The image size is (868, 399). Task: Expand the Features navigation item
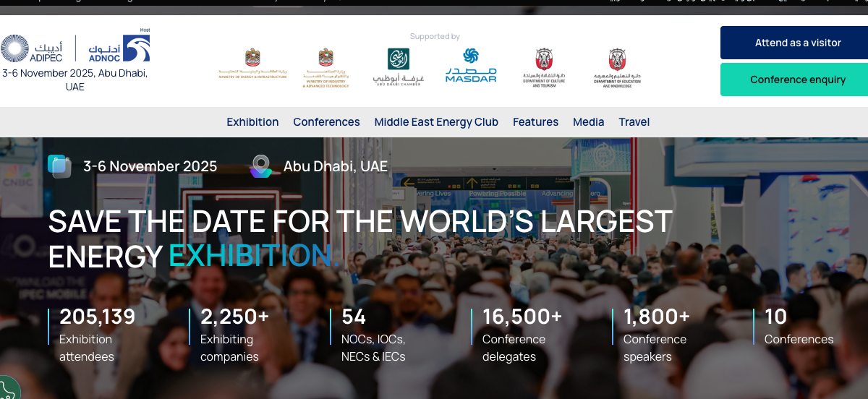(535, 122)
